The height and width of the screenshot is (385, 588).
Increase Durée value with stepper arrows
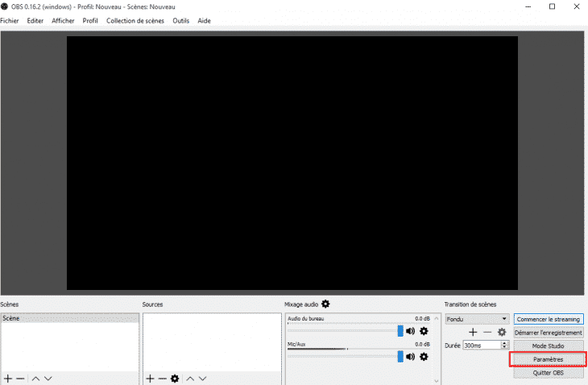[504, 343]
